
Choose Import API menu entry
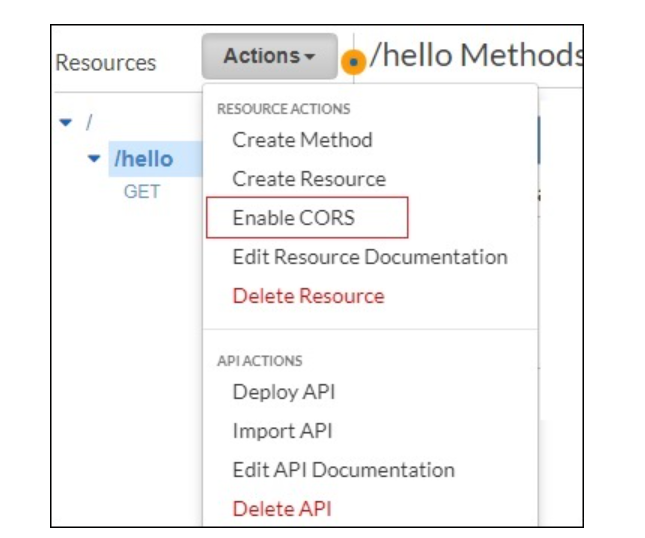[x=282, y=431]
